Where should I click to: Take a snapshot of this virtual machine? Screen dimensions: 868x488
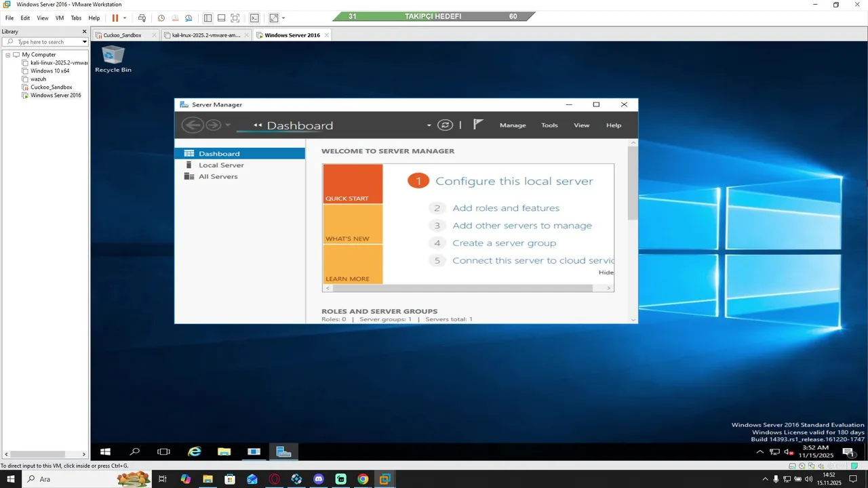click(161, 18)
